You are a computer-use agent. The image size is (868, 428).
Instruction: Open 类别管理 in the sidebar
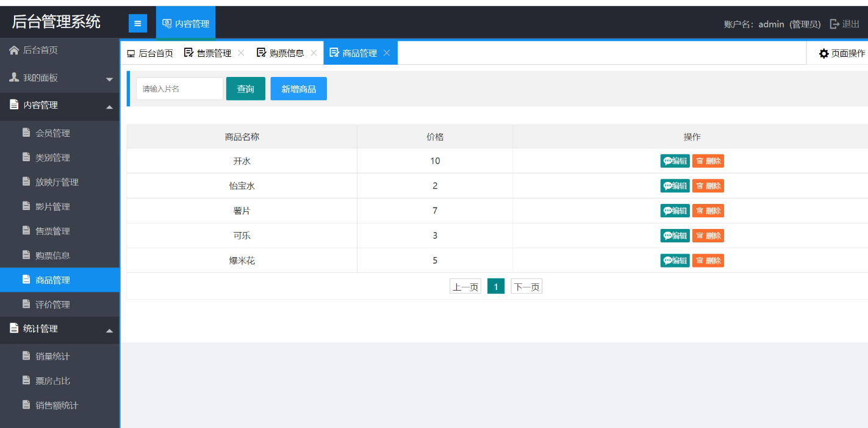click(60, 158)
